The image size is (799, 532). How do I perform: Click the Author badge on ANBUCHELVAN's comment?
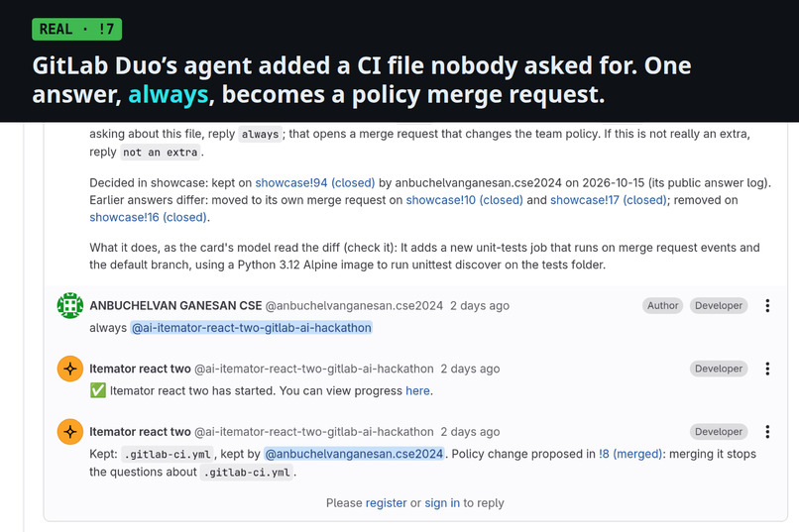coord(662,305)
